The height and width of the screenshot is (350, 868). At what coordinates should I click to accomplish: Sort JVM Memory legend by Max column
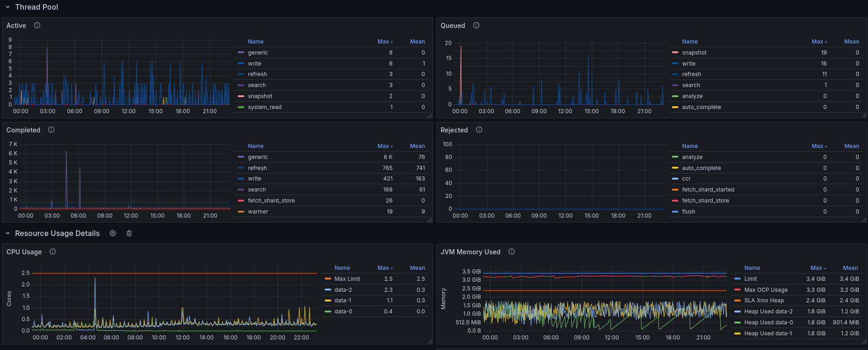[819, 268]
